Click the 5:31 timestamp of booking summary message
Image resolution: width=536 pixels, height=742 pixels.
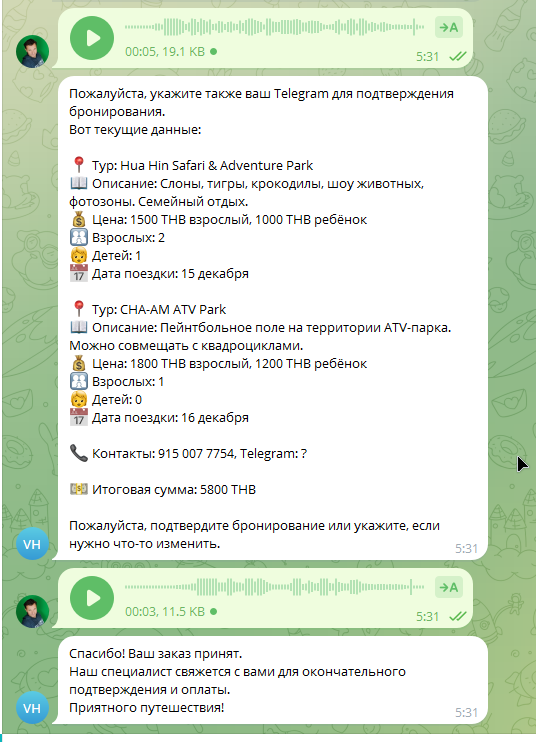pos(466,548)
